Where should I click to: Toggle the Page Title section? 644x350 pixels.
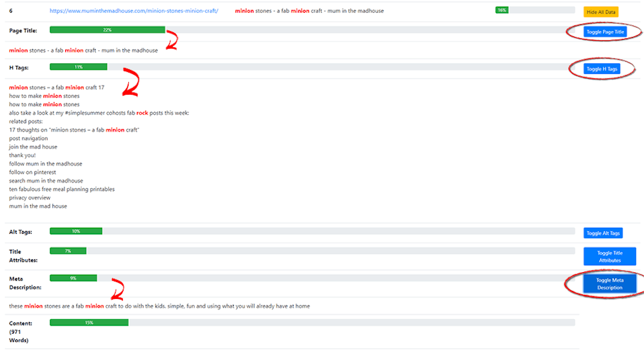pos(604,32)
